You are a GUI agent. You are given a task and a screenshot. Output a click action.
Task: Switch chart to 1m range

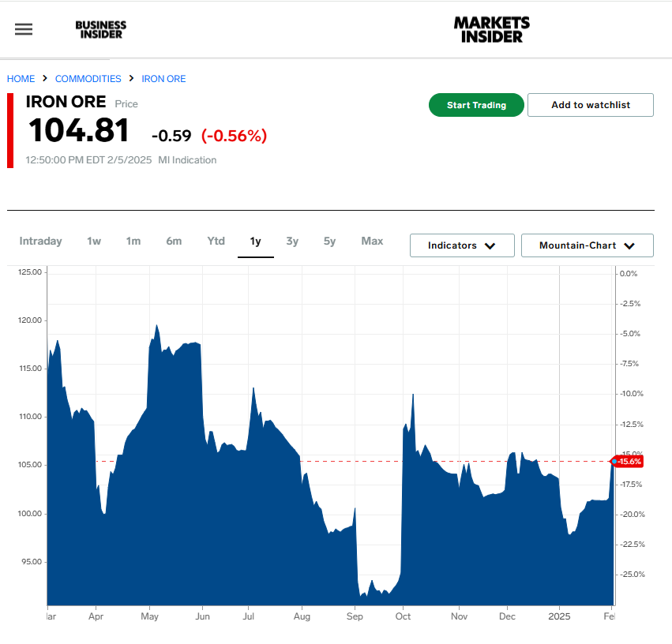[x=133, y=241]
